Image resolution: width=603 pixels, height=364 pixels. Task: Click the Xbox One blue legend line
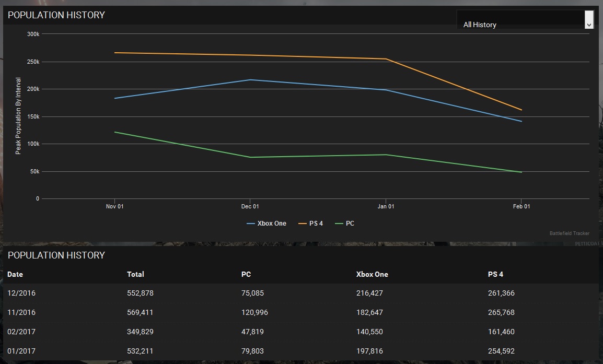251,224
